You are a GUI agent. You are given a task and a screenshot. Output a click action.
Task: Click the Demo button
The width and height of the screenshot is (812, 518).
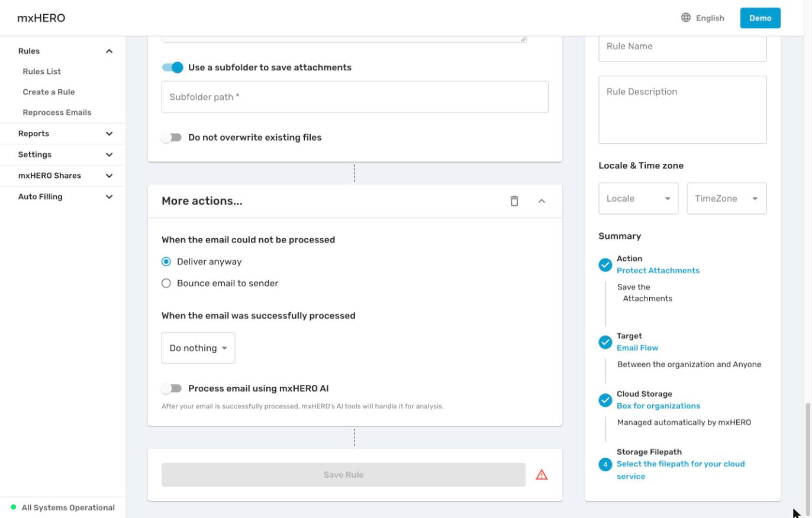pyautogui.click(x=760, y=18)
